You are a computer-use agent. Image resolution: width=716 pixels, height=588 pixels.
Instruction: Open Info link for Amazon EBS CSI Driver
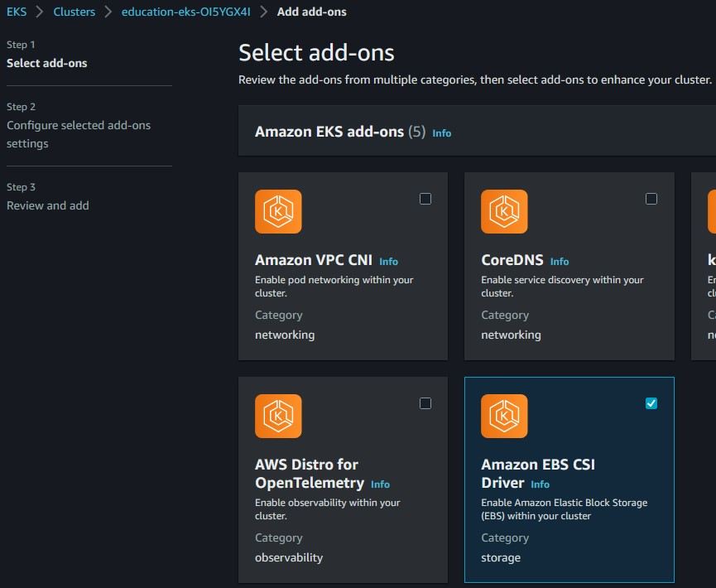coord(540,484)
